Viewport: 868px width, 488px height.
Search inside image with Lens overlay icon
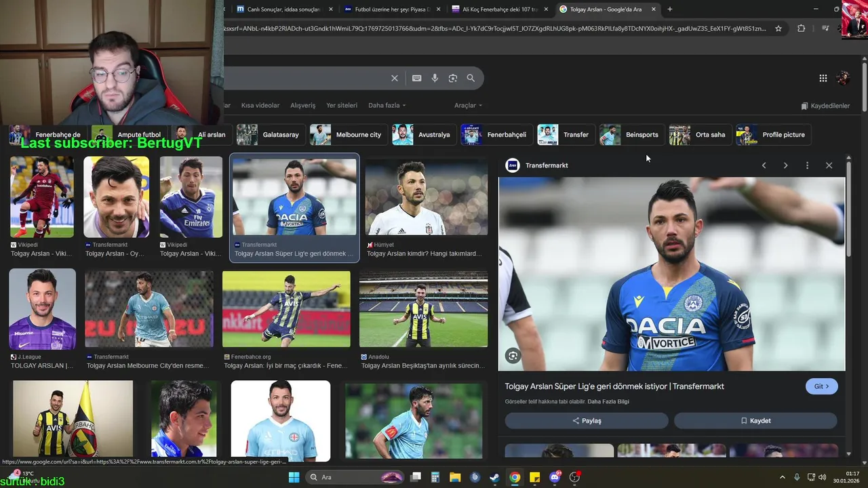[513, 356]
